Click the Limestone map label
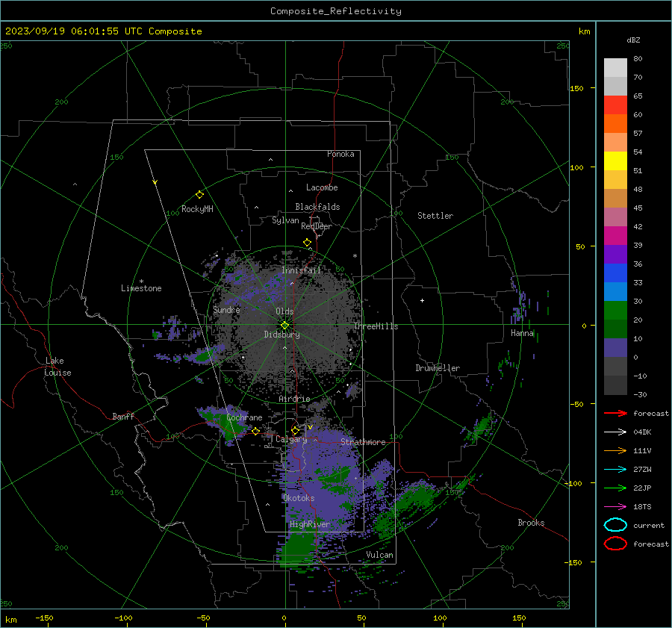 click(x=141, y=288)
